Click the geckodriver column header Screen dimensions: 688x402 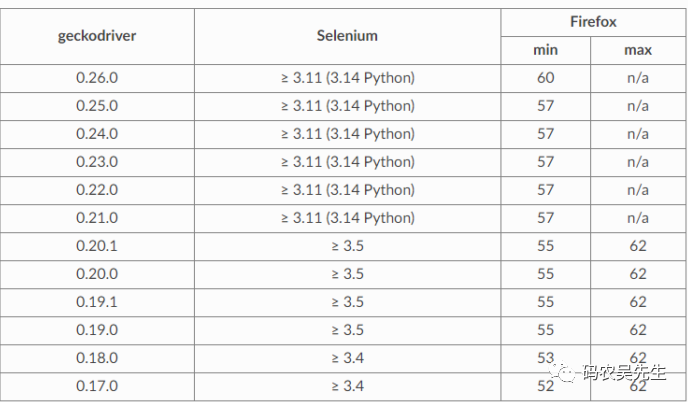click(x=97, y=35)
